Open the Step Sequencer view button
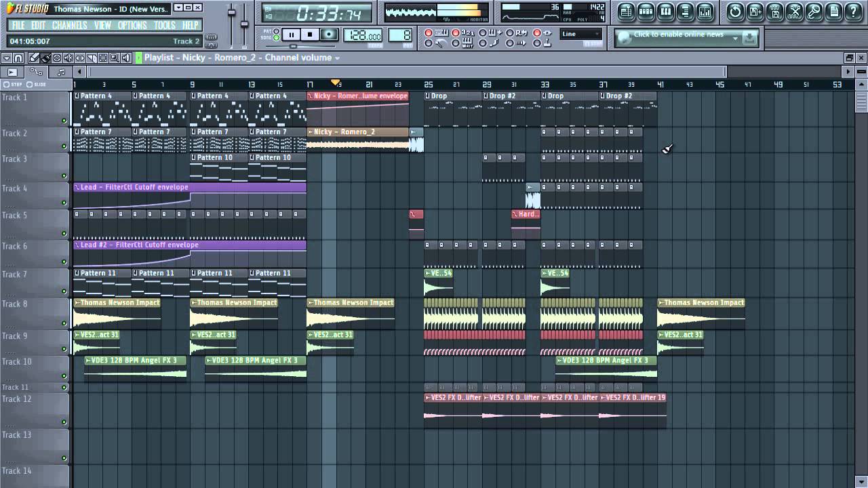868x488 pixels. (x=646, y=12)
